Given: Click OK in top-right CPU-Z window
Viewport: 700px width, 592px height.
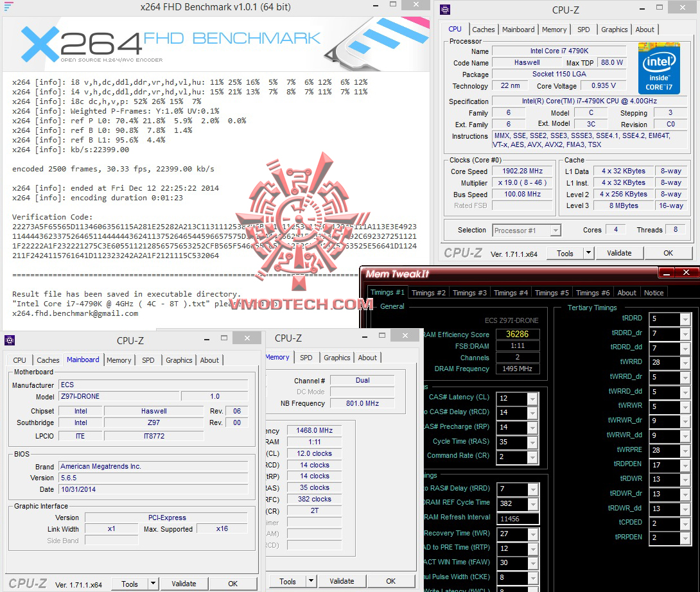Looking at the screenshot, I should 668,253.
